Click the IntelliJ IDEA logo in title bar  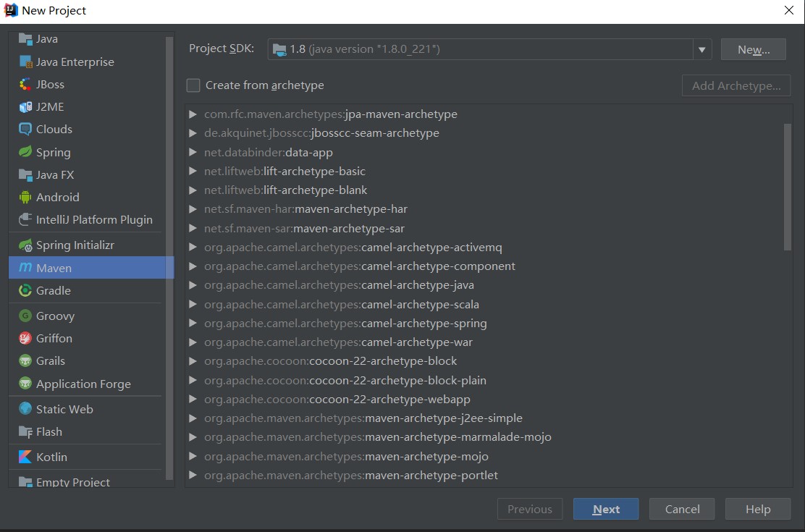11,10
